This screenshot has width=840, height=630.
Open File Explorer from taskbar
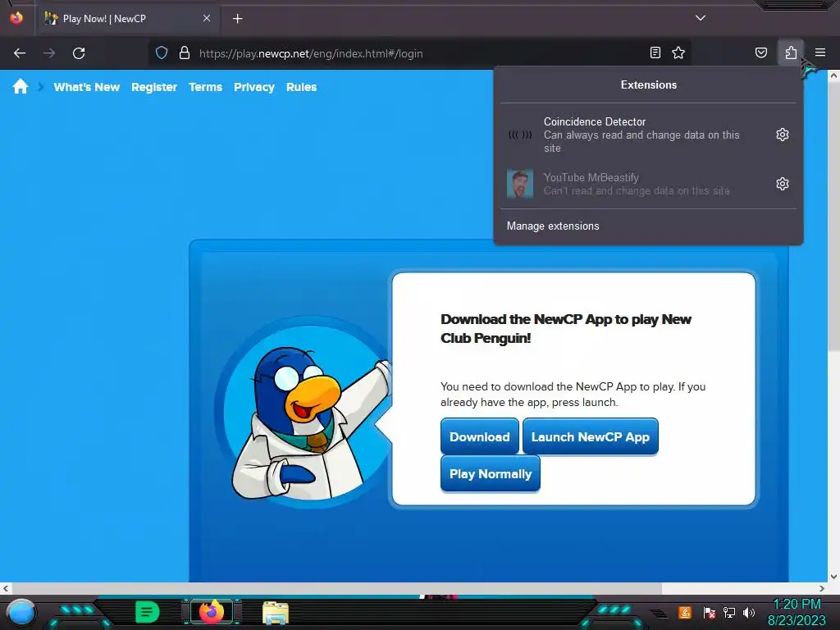coord(276,612)
